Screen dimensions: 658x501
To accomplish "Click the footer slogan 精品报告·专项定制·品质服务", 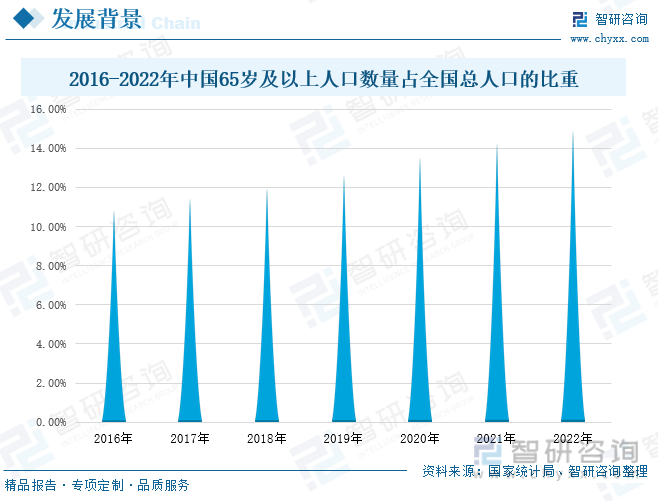I will 97,485.
